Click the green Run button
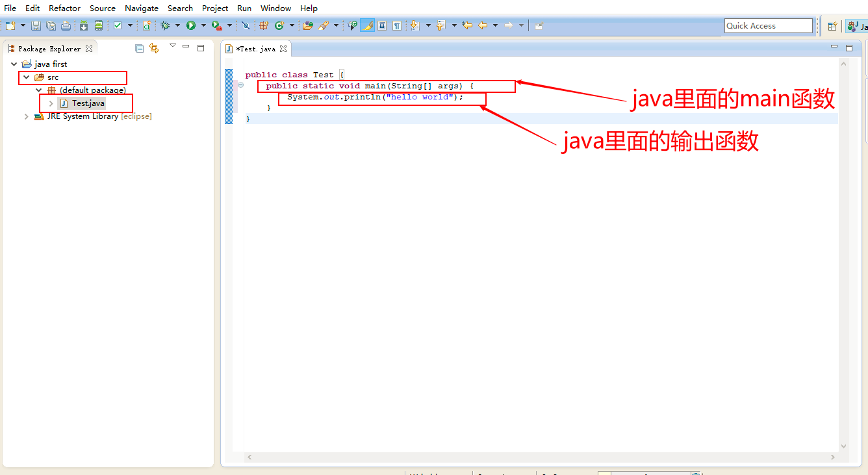The width and height of the screenshot is (868, 475). pos(191,25)
